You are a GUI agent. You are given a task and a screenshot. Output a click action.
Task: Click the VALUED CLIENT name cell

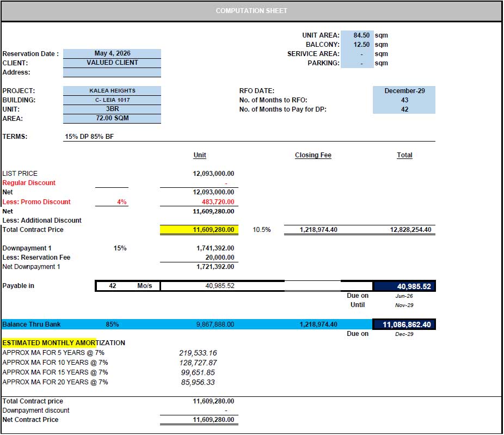tap(112, 63)
